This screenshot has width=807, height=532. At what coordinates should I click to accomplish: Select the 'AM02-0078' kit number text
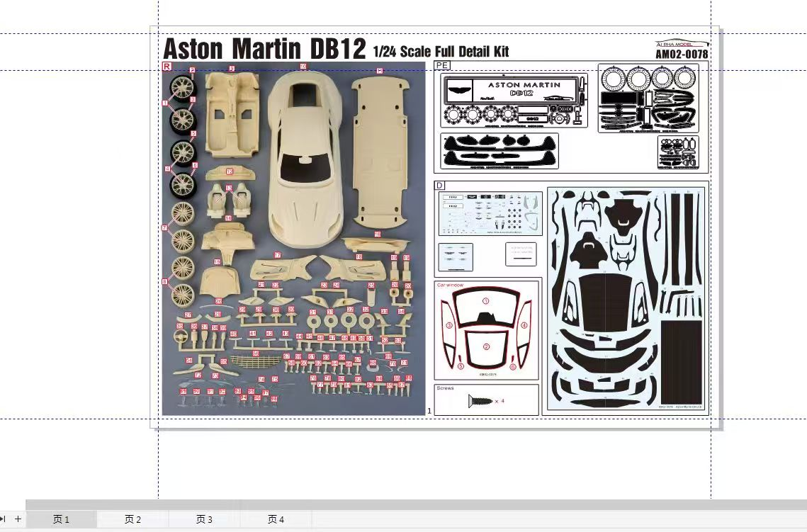pos(682,54)
